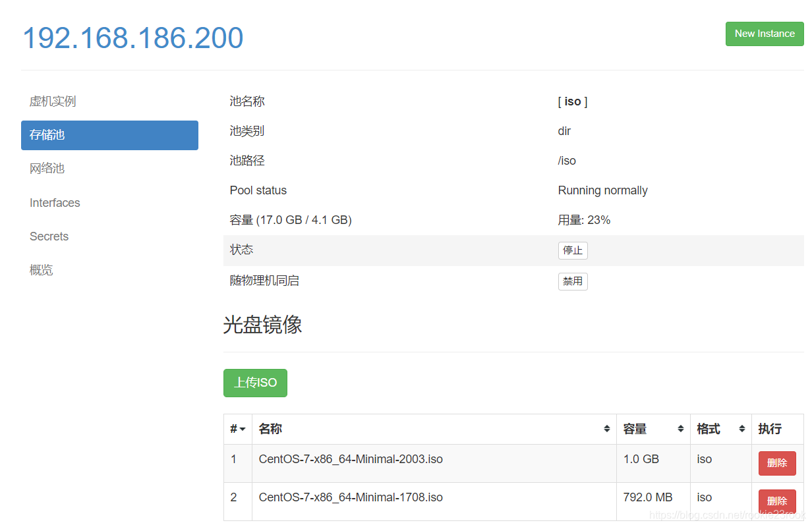Switch to the 虚机实例 sidebar section
Screen dimensions: 812x527
(x=52, y=101)
